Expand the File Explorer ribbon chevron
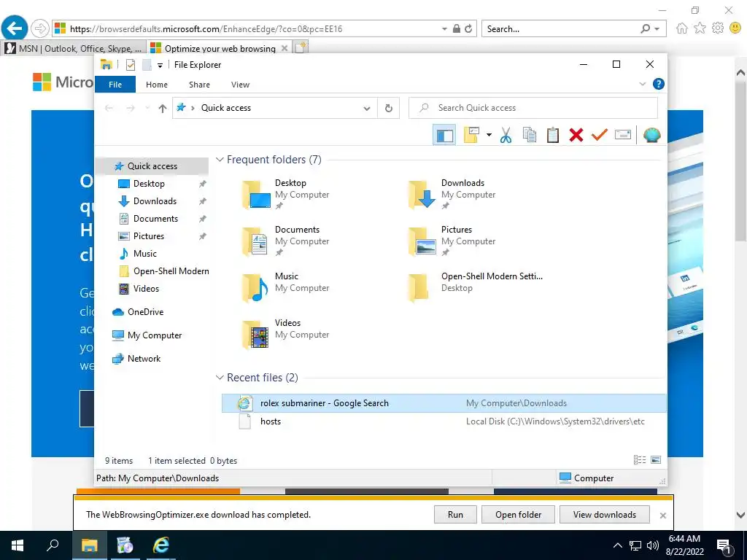Image resolution: width=747 pixels, height=560 pixels. coord(642,85)
